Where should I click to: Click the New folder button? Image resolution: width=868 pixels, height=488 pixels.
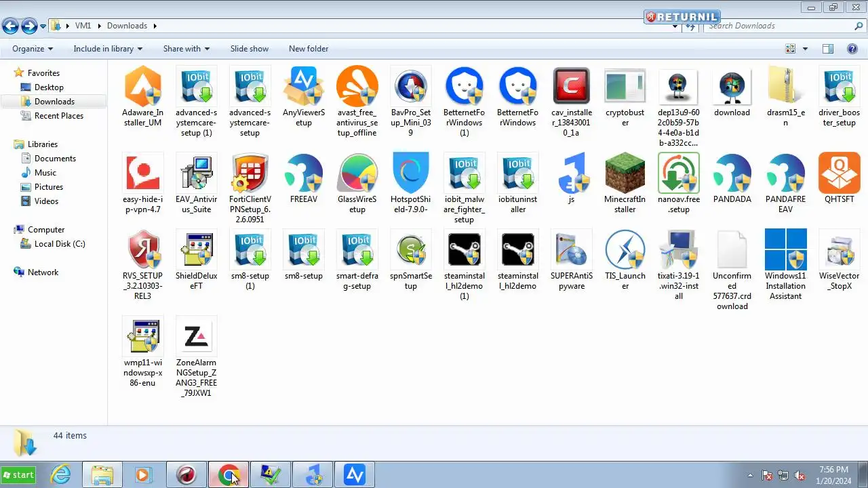309,49
